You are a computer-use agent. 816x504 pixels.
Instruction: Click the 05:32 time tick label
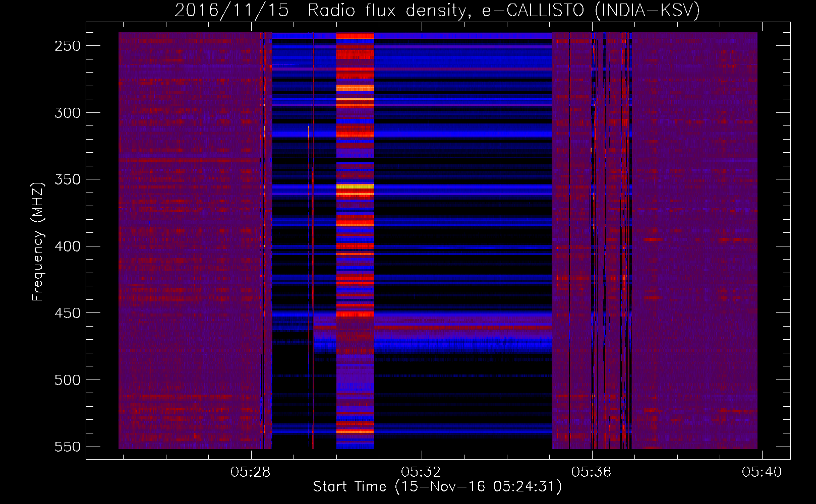tap(421, 472)
